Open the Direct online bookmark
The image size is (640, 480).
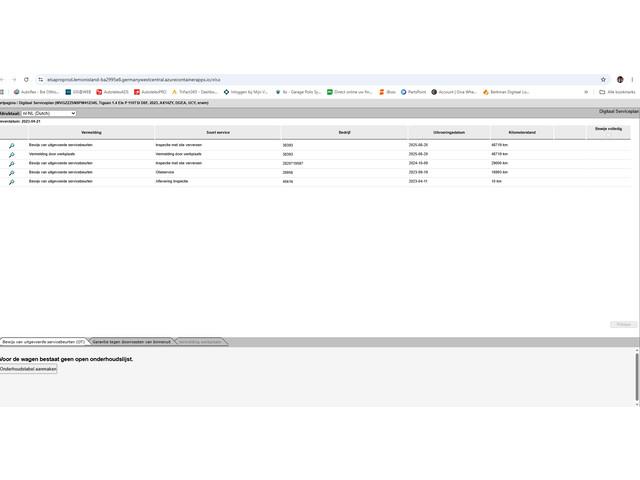(x=349, y=92)
